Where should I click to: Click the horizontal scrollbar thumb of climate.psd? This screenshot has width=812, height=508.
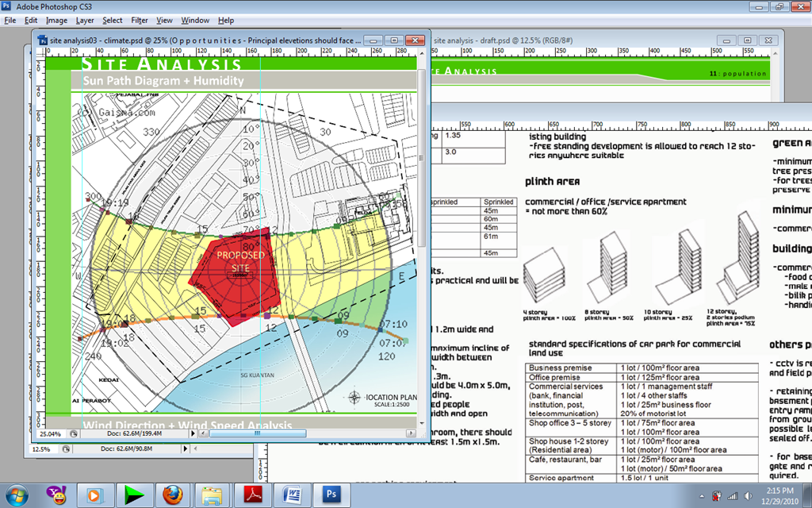point(258,433)
